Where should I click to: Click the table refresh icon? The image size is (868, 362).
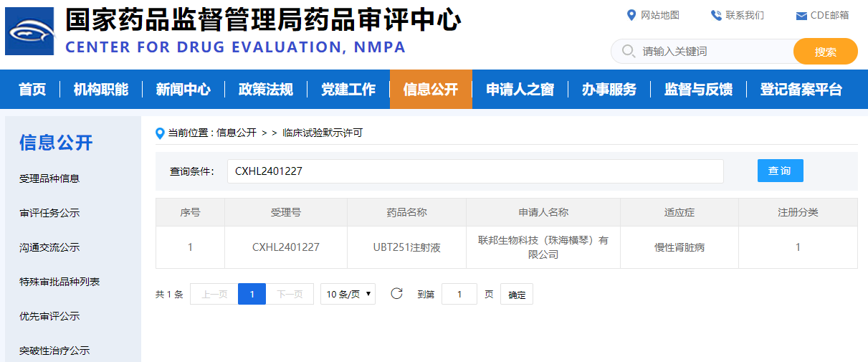pos(396,293)
